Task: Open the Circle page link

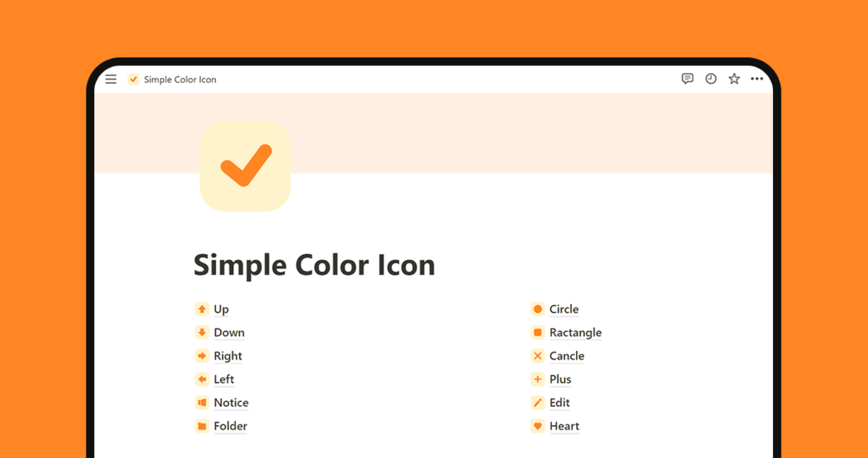Action: pos(564,309)
